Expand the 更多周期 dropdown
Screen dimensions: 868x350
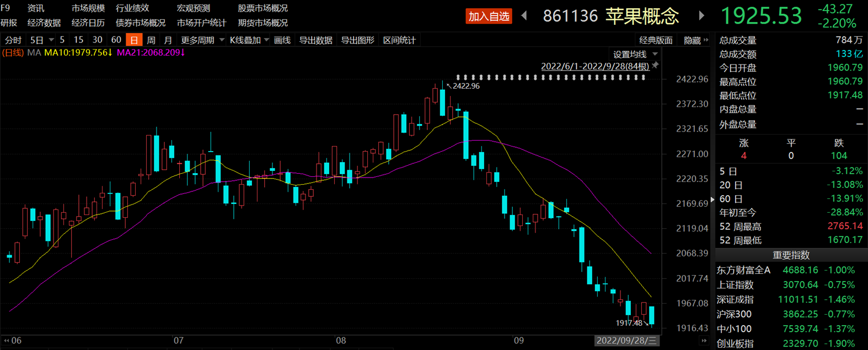[x=222, y=40]
